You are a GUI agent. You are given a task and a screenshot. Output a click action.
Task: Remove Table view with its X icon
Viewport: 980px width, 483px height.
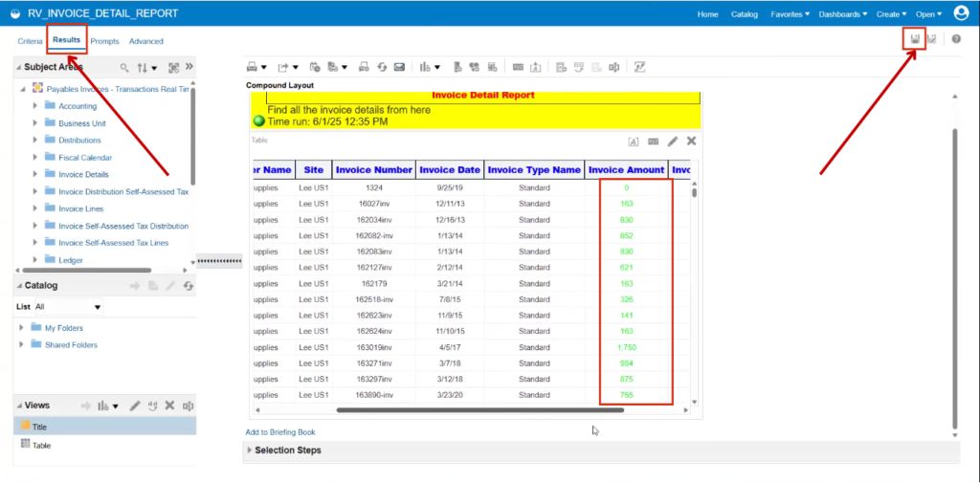tap(691, 142)
